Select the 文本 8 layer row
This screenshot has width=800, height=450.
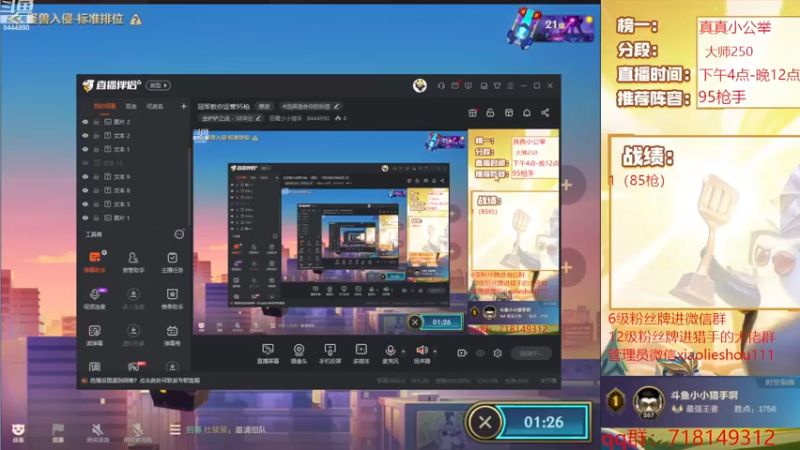pyautogui.click(x=135, y=190)
